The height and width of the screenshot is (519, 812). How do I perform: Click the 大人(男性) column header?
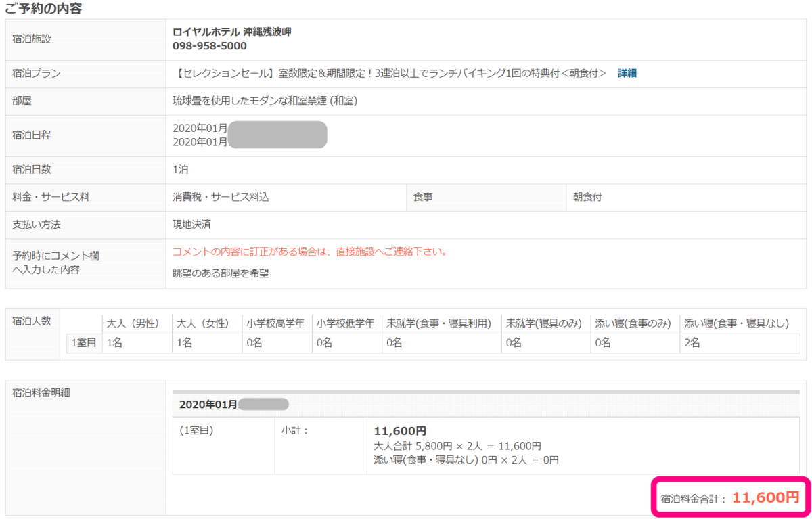(132, 323)
